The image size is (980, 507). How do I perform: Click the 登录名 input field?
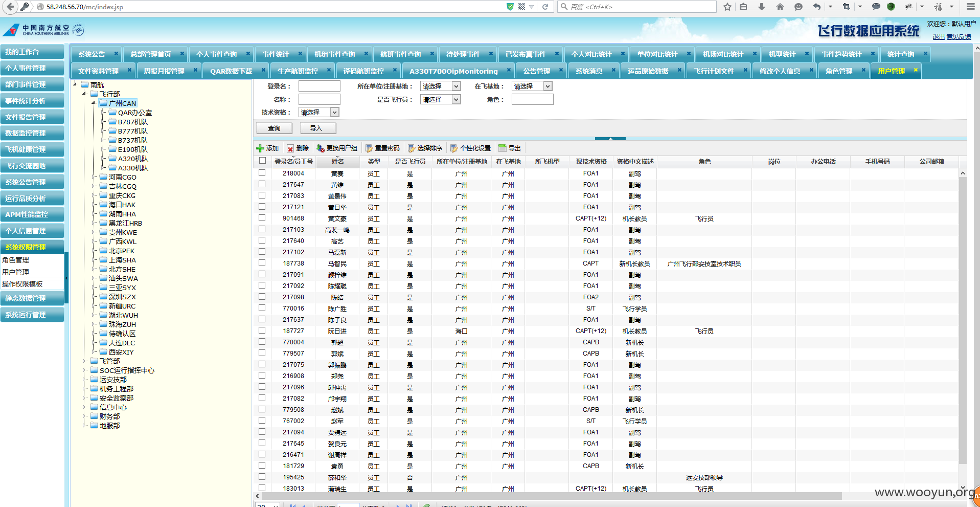click(x=319, y=86)
